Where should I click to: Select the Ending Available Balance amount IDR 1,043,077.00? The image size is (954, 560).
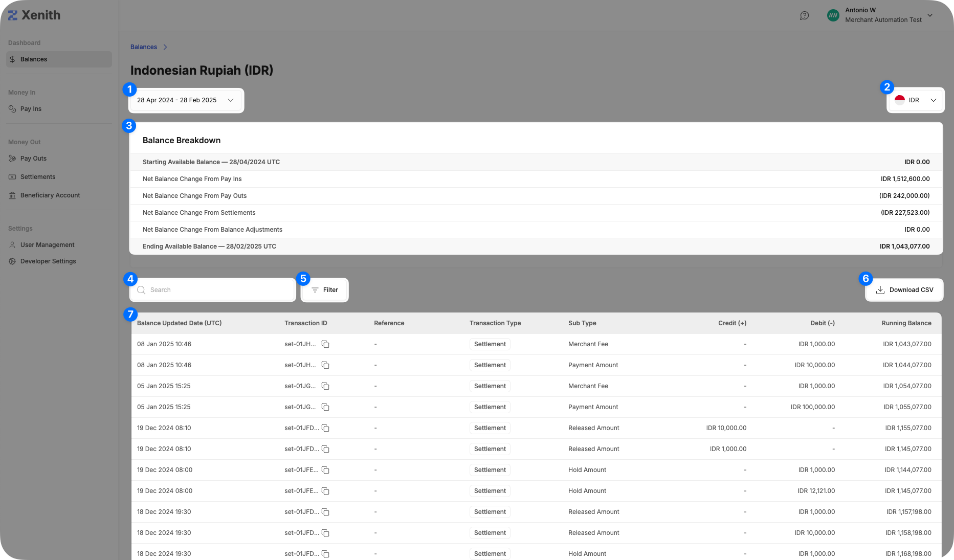[905, 247]
